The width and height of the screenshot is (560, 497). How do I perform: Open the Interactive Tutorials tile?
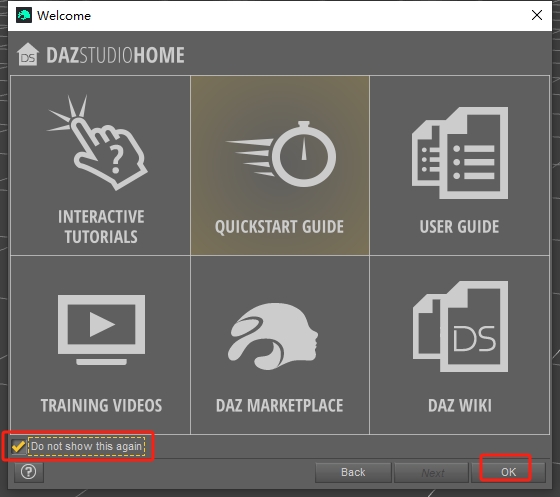pos(100,165)
